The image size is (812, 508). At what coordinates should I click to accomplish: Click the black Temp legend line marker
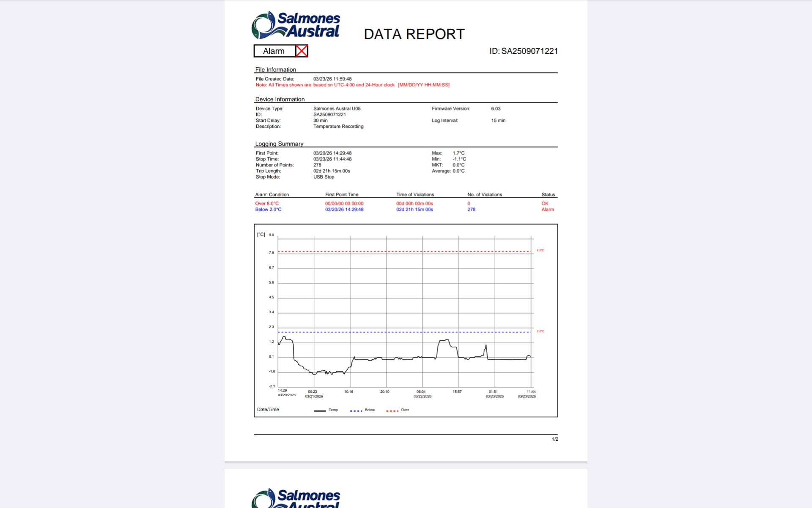pos(320,411)
